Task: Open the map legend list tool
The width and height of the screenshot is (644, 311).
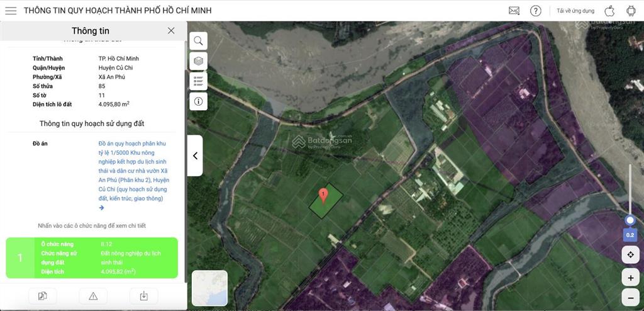Action: [x=198, y=81]
